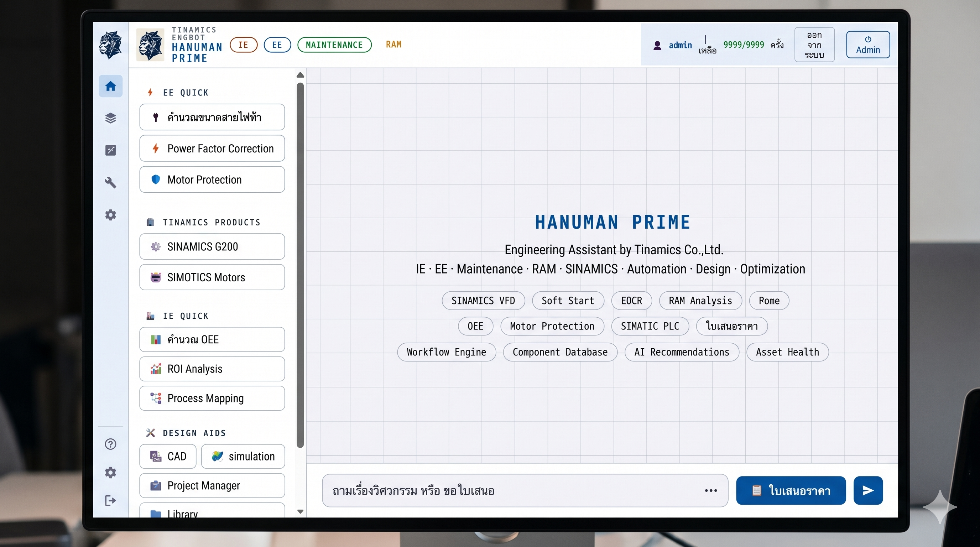Click the sidebar vertical scrollbar thumb
This screenshot has height=547, width=980.
coord(300,265)
